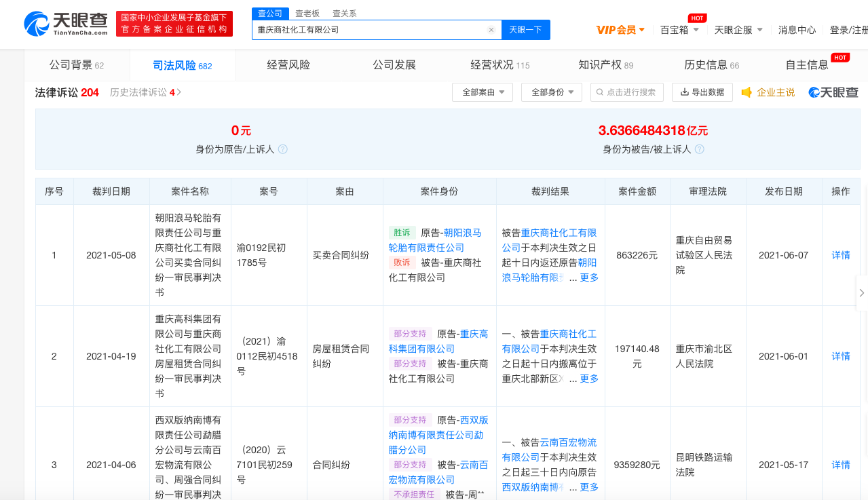Open the TianYanCha logo homepage
Image resolution: width=868 pixels, height=500 pixels.
point(66,24)
